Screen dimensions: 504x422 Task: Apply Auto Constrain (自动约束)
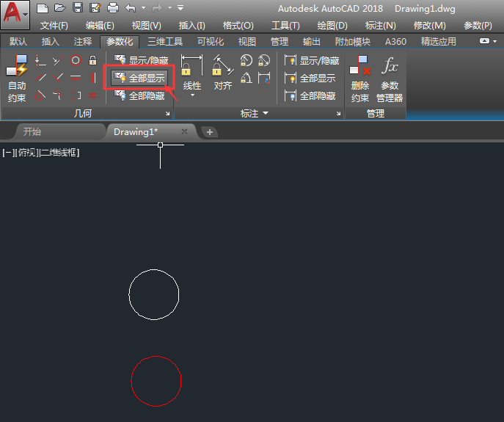(x=17, y=78)
